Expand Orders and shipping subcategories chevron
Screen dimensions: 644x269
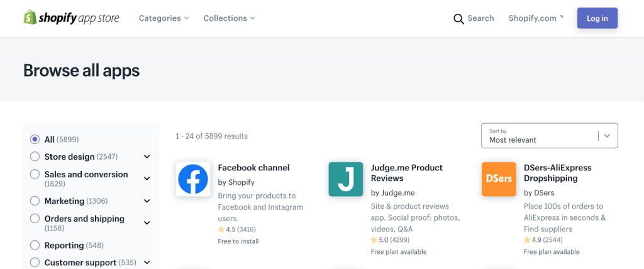[x=147, y=223]
